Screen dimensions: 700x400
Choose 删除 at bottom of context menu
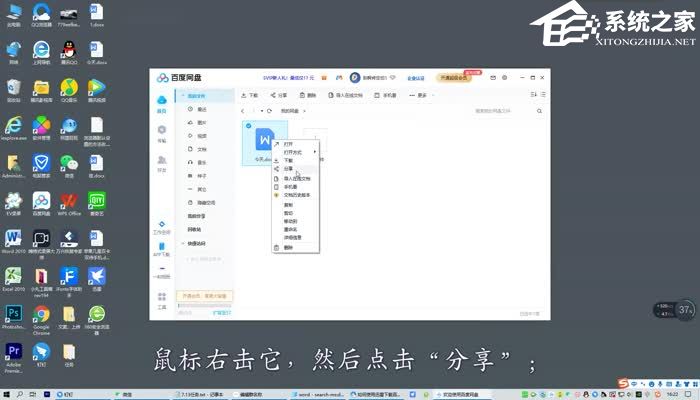288,247
